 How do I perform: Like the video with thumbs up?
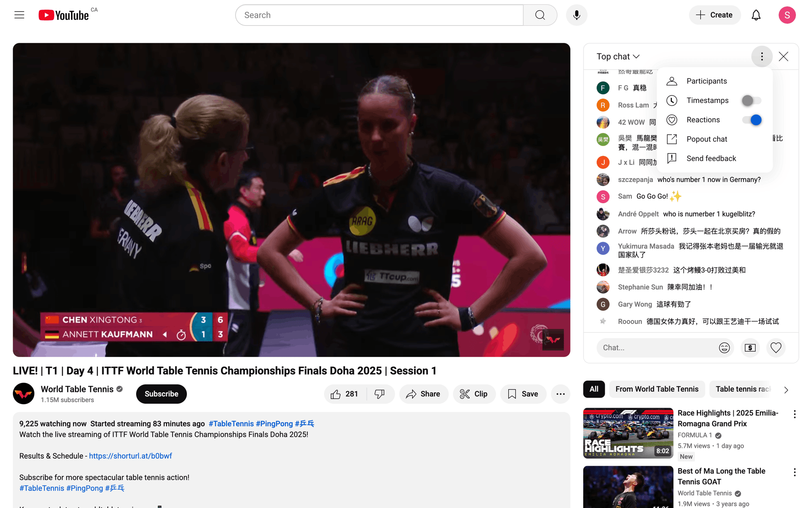click(345, 394)
